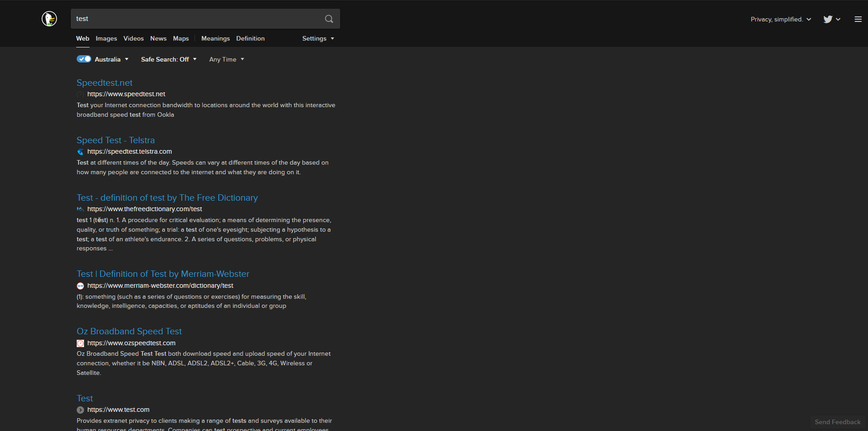The image size is (868, 431).
Task: Click the Telstra favicon
Action: [x=80, y=151]
